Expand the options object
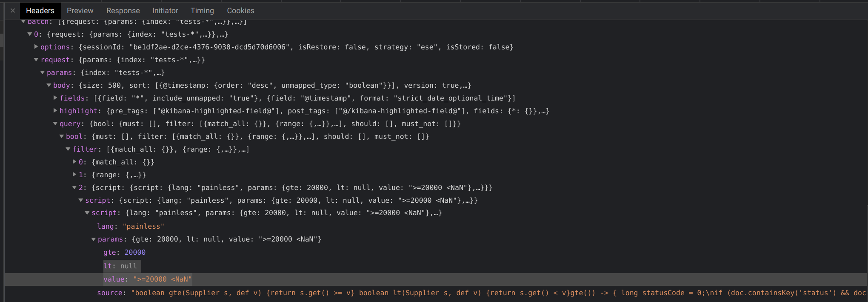This screenshot has height=302, width=868. click(36, 47)
